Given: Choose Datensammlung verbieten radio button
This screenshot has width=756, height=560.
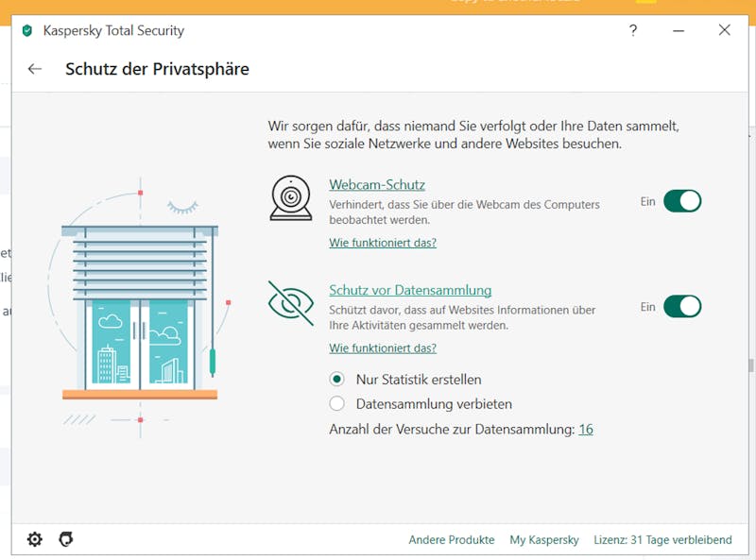Looking at the screenshot, I should point(337,403).
